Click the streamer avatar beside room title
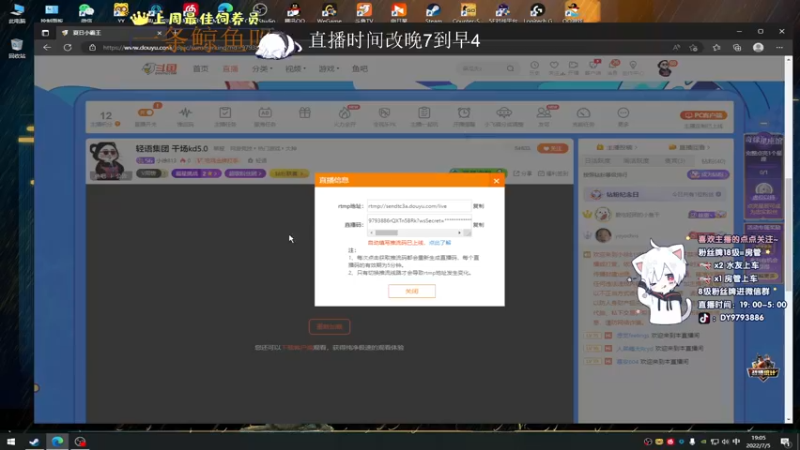 pos(108,161)
